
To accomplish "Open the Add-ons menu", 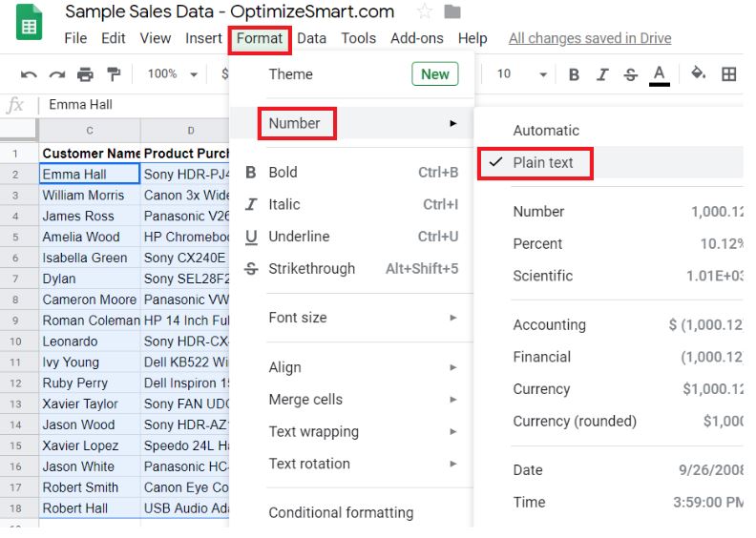I will coord(416,38).
